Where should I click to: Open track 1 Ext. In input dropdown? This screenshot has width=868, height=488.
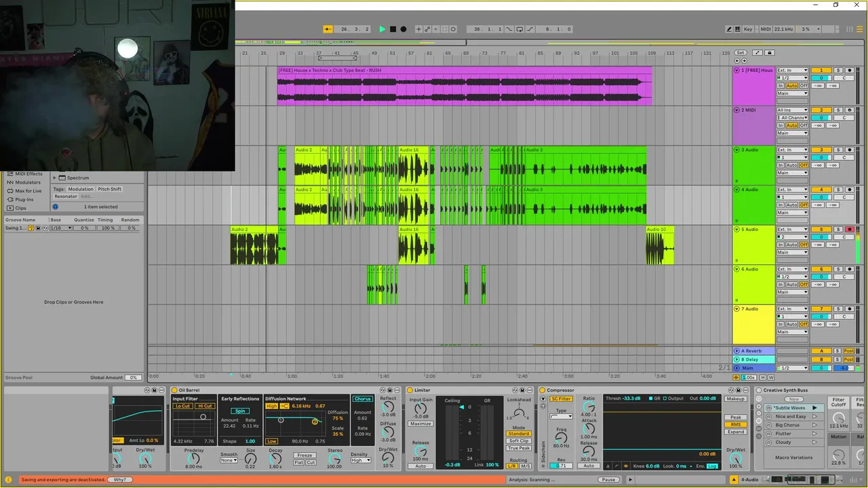point(793,70)
